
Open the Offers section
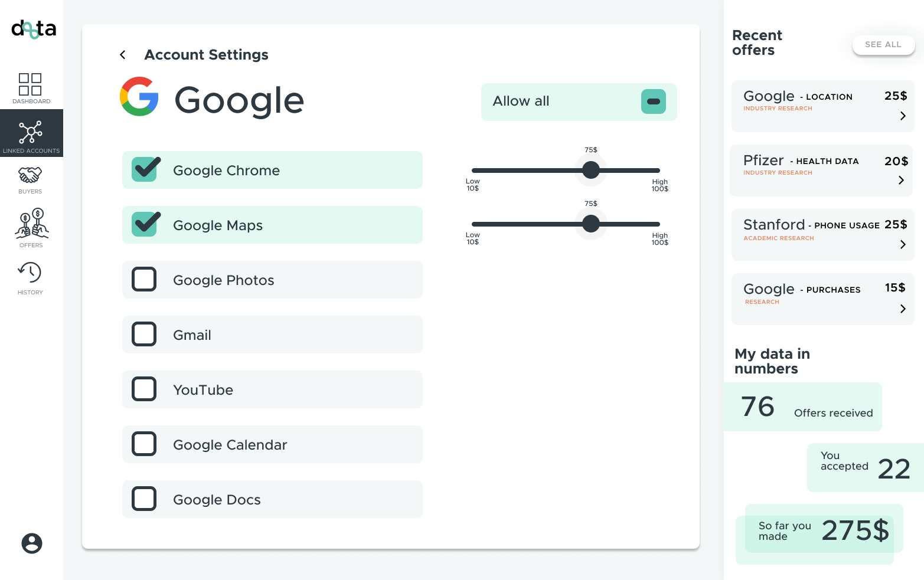[31, 228]
